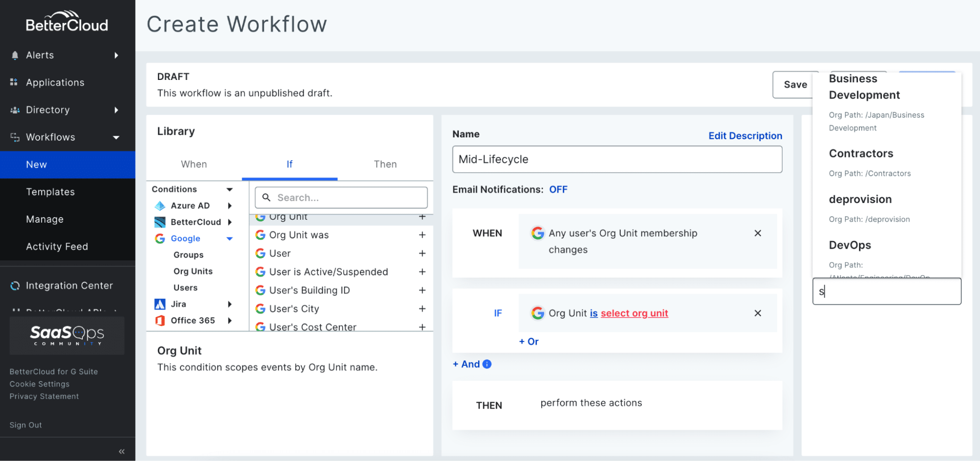The height and width of the screenshot is (461, 980).
Task: Expand the BetterCloud conditions arrow
Action: (229, 222)
